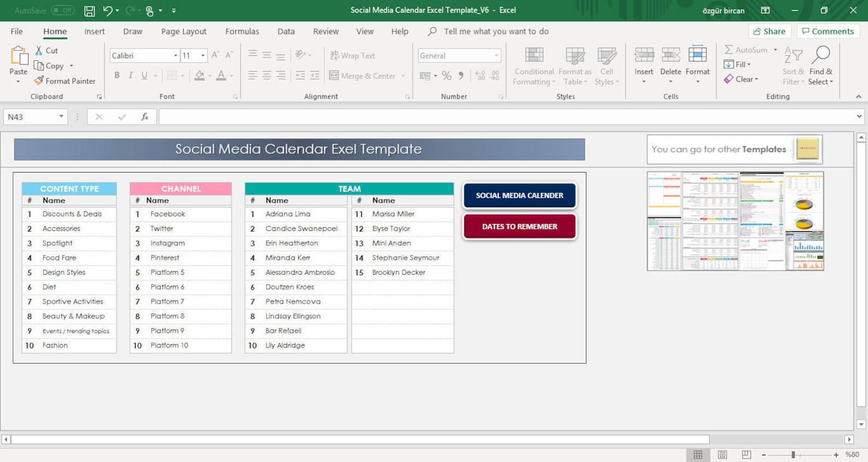Toggle Underline formatting

click(144, 75)
